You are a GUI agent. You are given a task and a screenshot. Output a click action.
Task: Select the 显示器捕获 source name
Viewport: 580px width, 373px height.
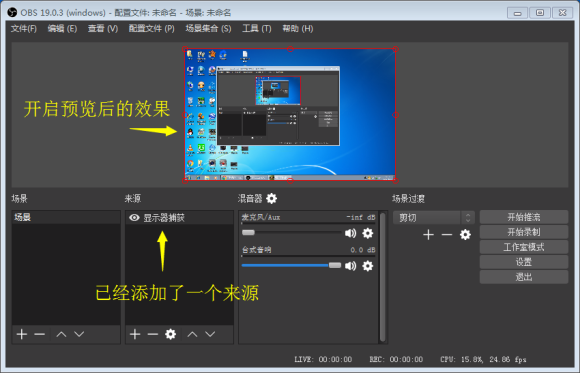pyautogui.click(x=164, y=218)
